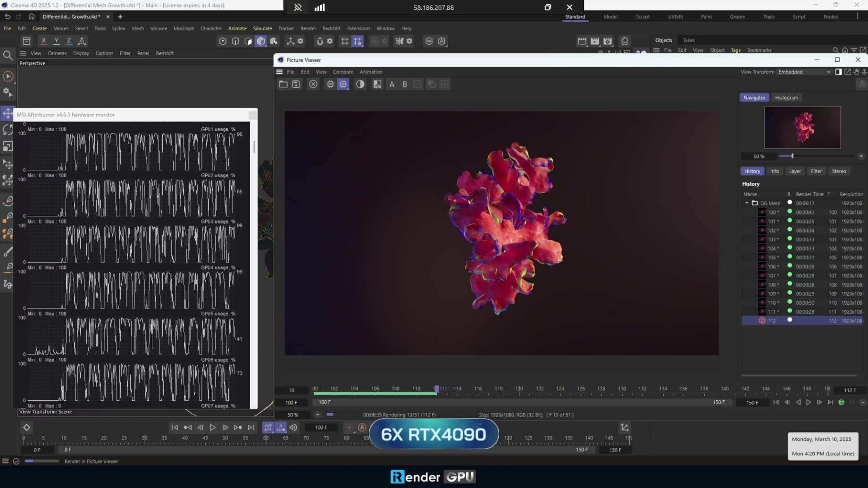Cancel rendering via the X icon

pos(313,84)
